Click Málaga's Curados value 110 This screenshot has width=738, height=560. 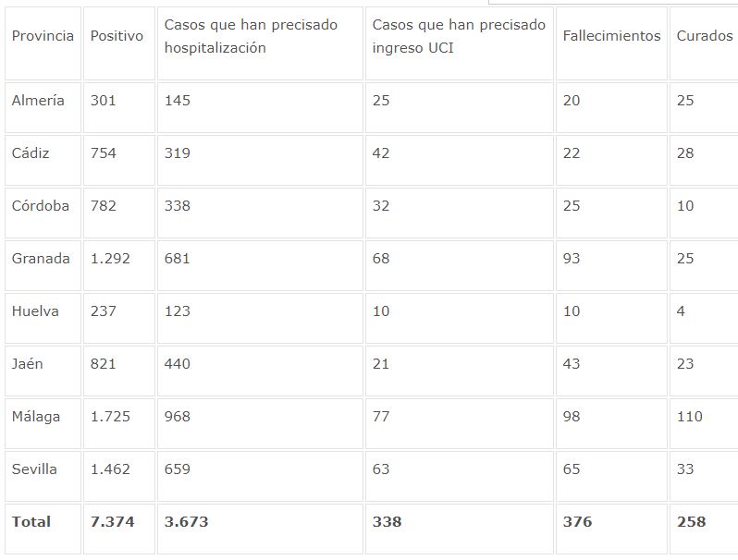tap(689, 417)
